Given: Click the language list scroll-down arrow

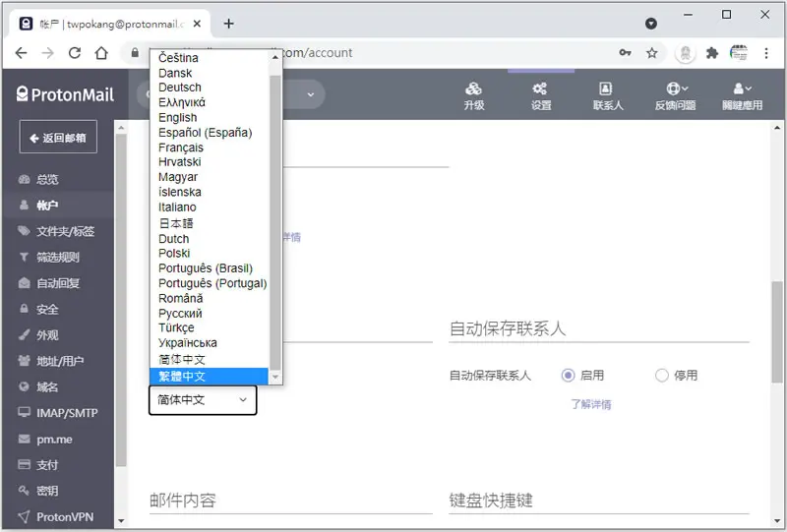Looking at the screenshot, I should click(x=275, y=377).
